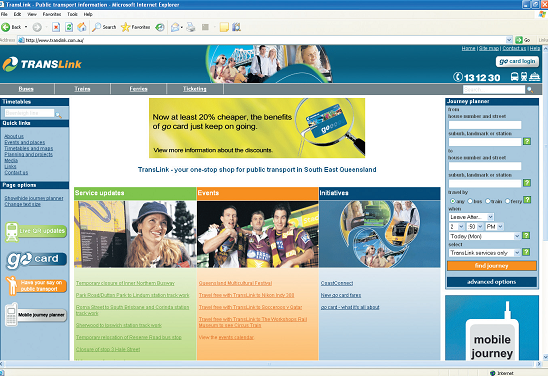Click help icon beside Today (Mon) date
Screen dimensions: 548x376
[x=526, y=235]
